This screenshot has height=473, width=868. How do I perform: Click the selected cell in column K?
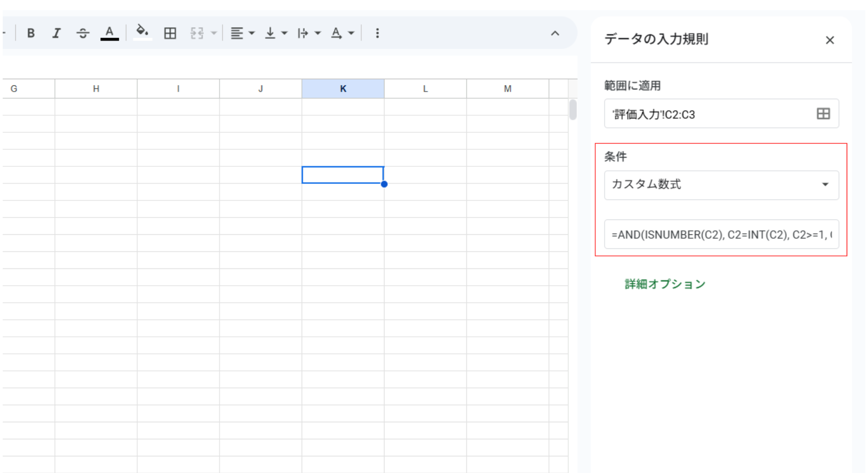343,175
